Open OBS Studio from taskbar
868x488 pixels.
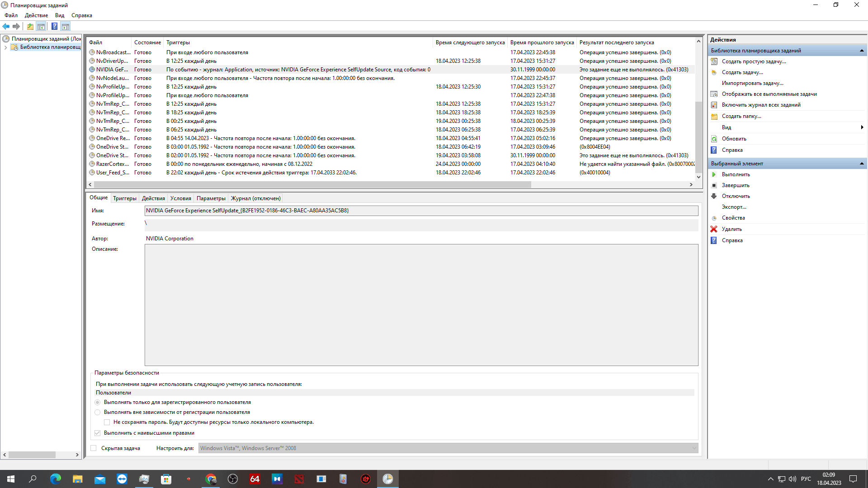pyautogui.click(x=233, y=479)
